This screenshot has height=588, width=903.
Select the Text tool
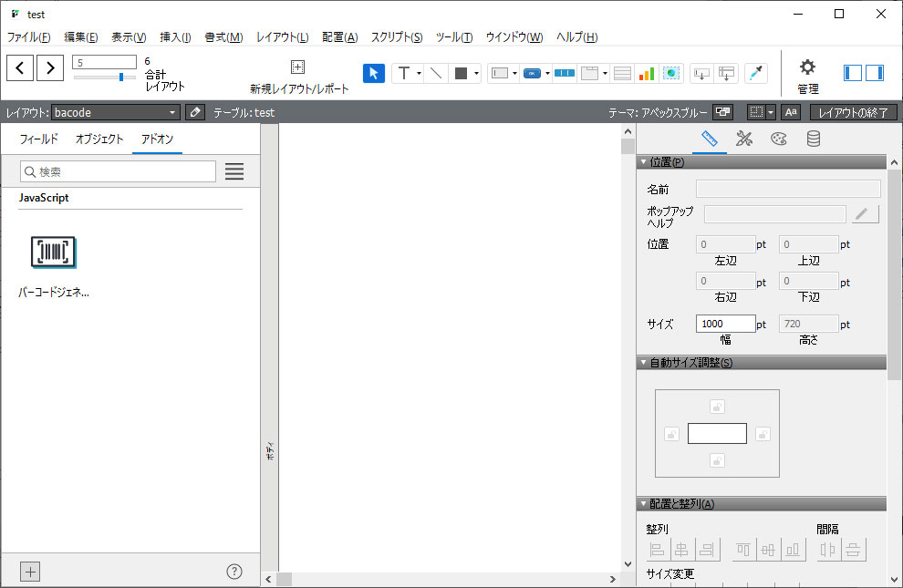(x=404, y=73)
